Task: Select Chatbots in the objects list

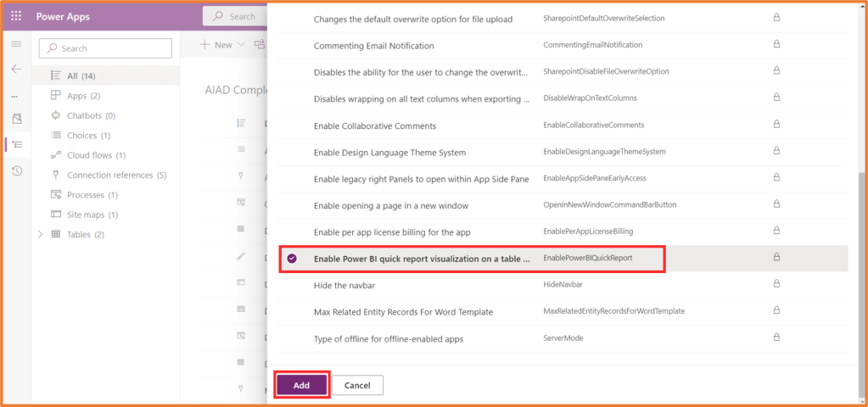Action: click(91, 115)
